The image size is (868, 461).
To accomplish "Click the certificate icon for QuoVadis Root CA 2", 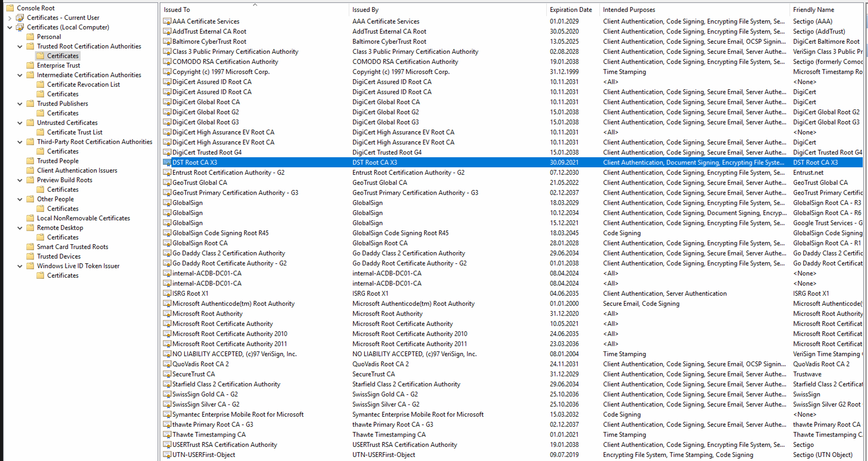I will tap(167, 364).
